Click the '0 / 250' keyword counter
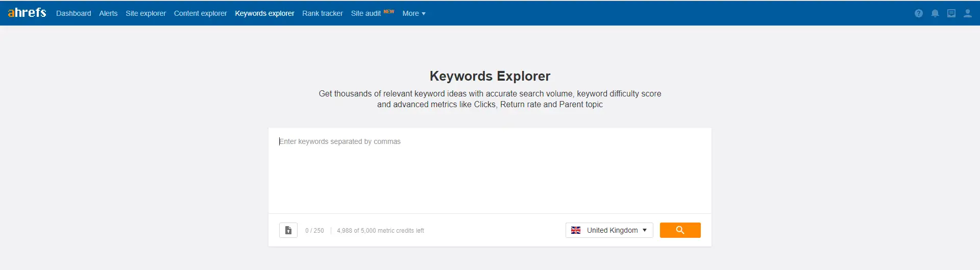Viewport: 980px width, 270px height. pos(314,231)
